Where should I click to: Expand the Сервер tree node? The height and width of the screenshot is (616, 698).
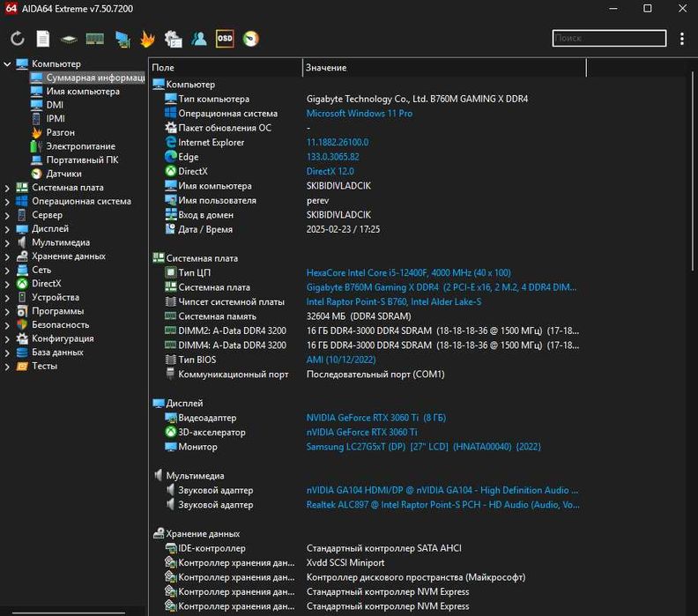click(7, 215)
